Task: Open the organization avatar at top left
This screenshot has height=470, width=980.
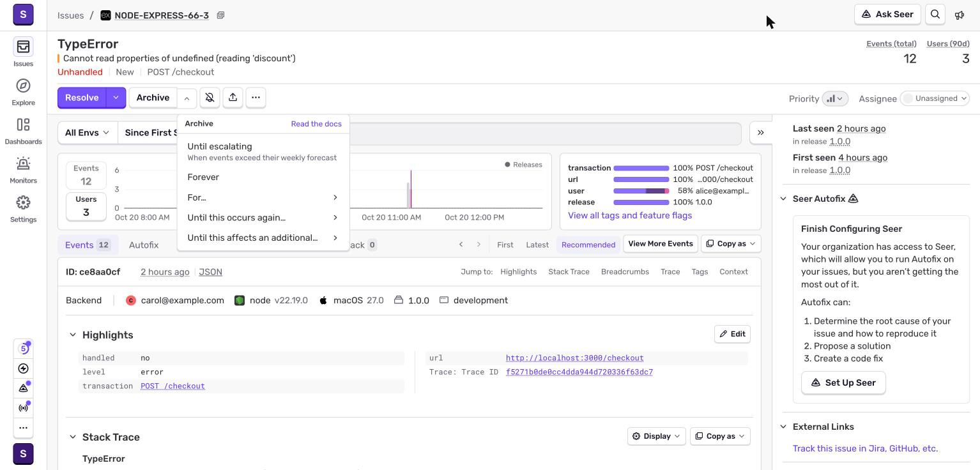Action: click(23, 14)
